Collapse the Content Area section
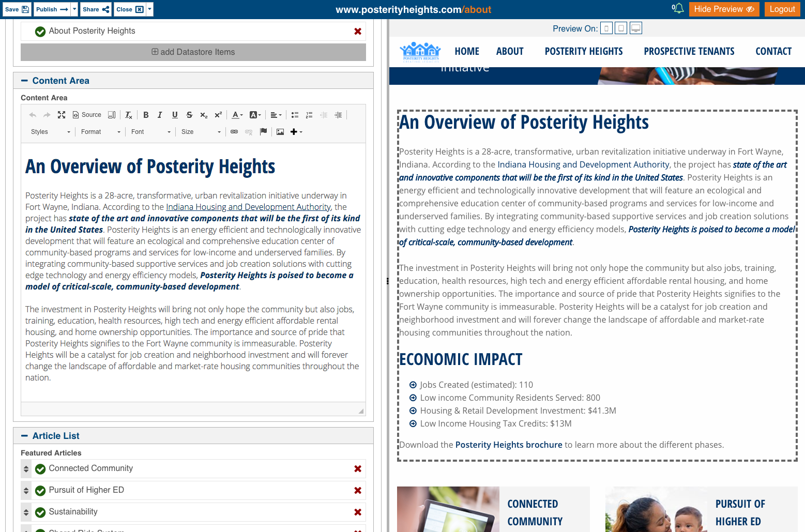Image resolution: width=805 pixels, height=532 pixels. pyautogui.click(x=24, y=81)
